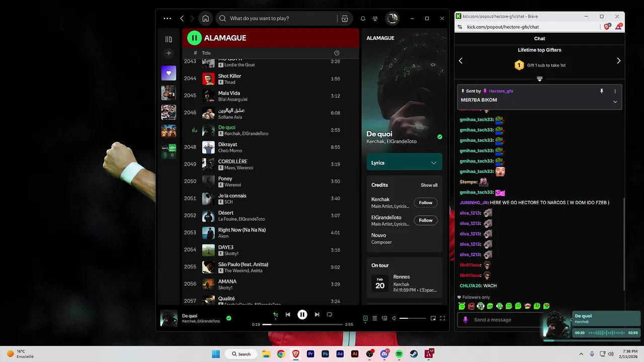Follow Kerchak
Image resolution: width=644 pixels, height=362 pixels.
tap(426, 203)
